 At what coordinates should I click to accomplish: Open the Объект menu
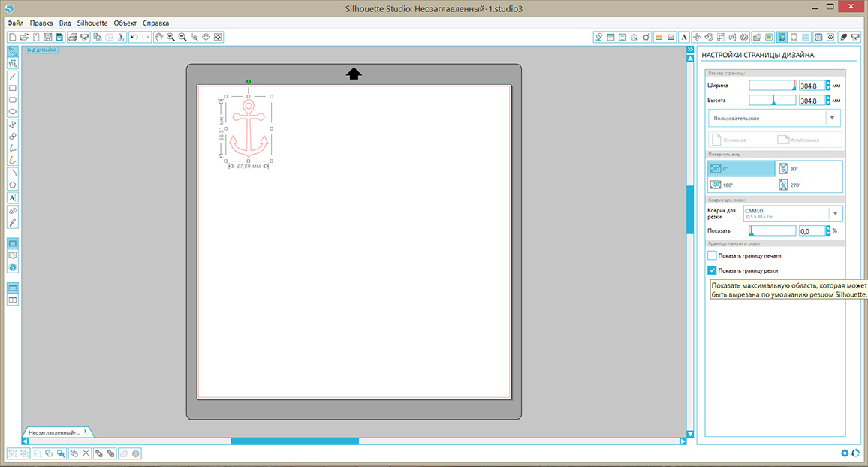tap(125, 23)
